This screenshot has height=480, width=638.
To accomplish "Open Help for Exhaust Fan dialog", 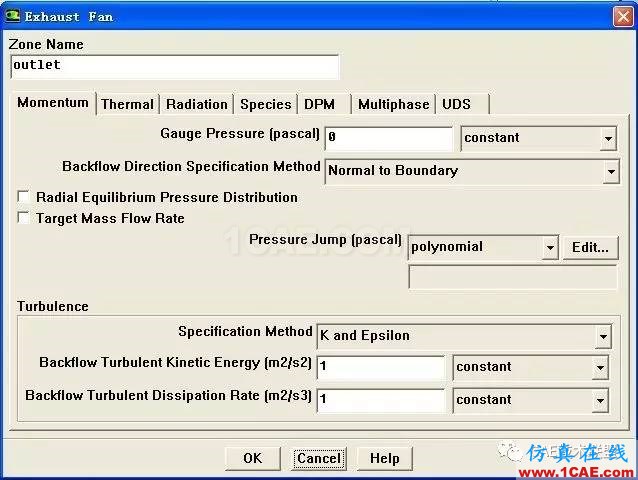I will coord(385,458).
